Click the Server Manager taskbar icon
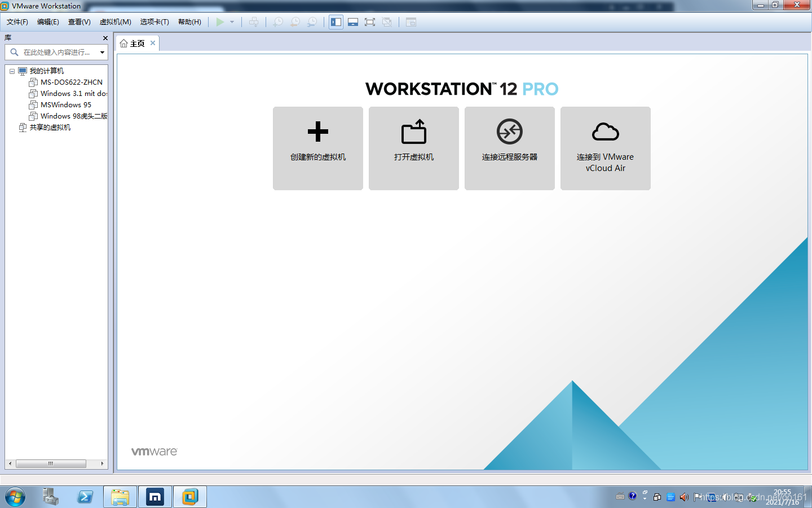 (x=50, y=497)
